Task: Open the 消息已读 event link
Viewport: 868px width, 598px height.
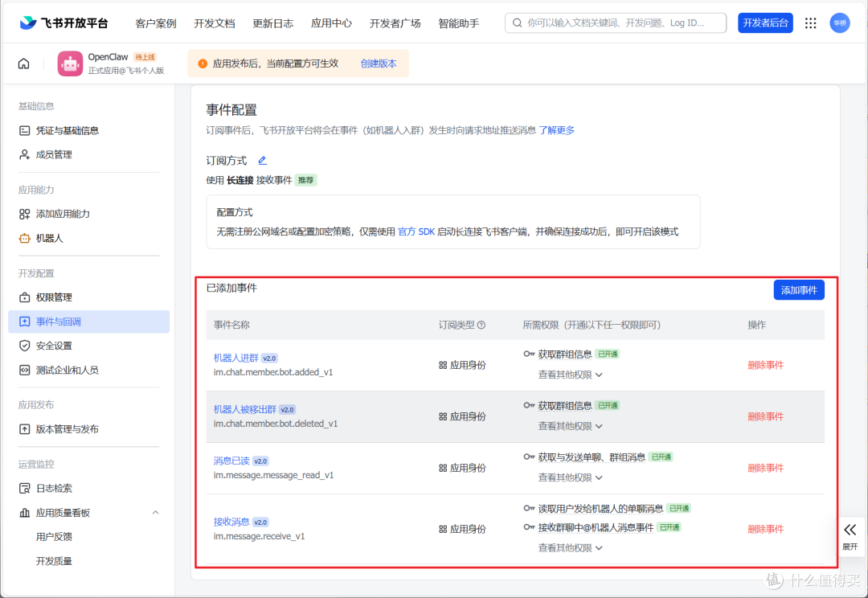Action: 231,461
